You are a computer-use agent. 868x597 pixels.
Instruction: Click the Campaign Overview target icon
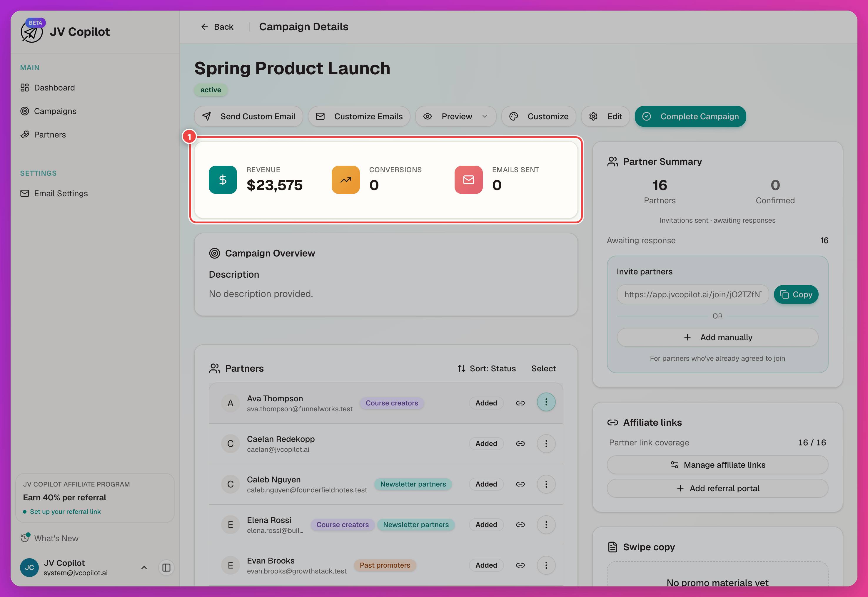click(214, 253)
